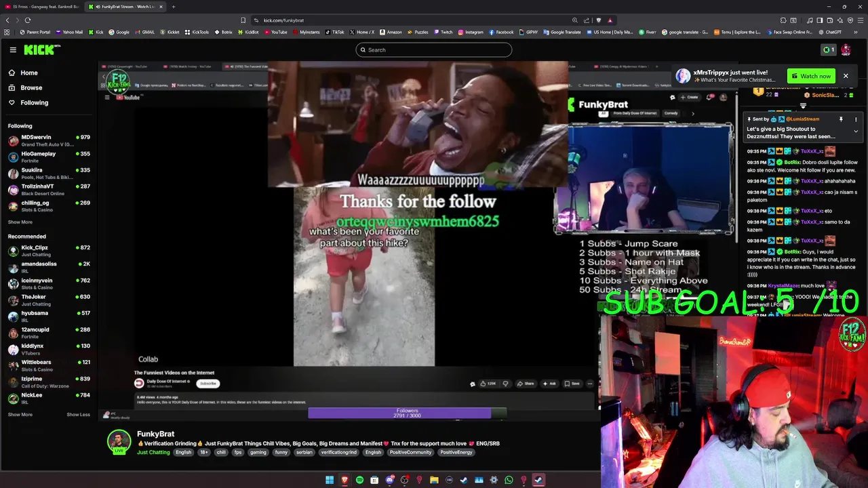The width and height of the screenshot is (868, 488).
Task: Select the serbian stream tag
Action: [304, 452]
